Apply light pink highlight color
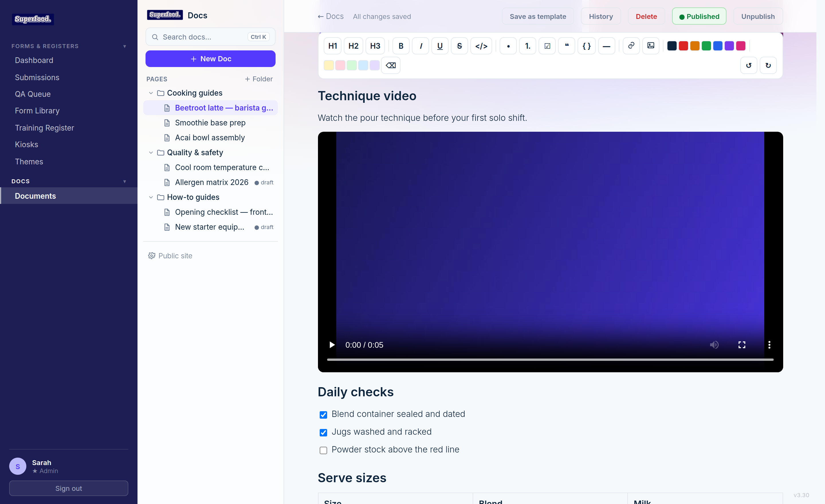825x504 pixels. pyautogui.click(x=340, y=65)
